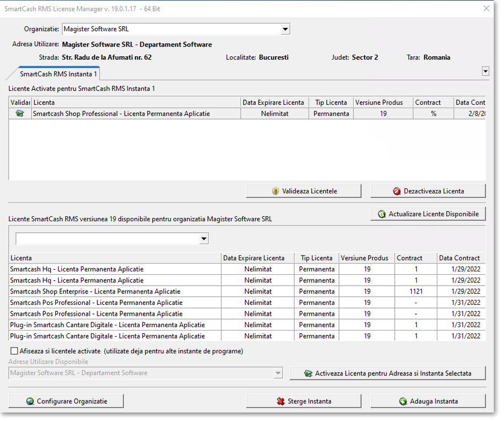Click the red X icon on Sterge Instanta
Screen dimensions: 504x421
pos(281,402)
